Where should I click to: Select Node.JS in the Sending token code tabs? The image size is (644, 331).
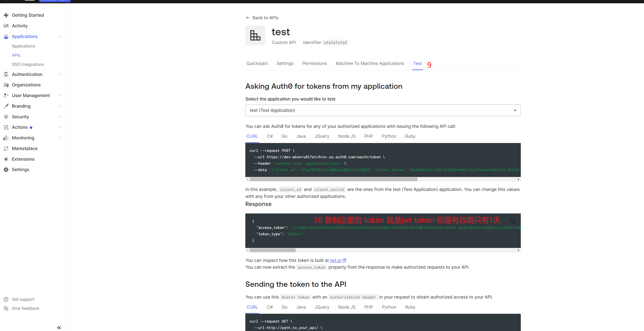coord(347,307)
